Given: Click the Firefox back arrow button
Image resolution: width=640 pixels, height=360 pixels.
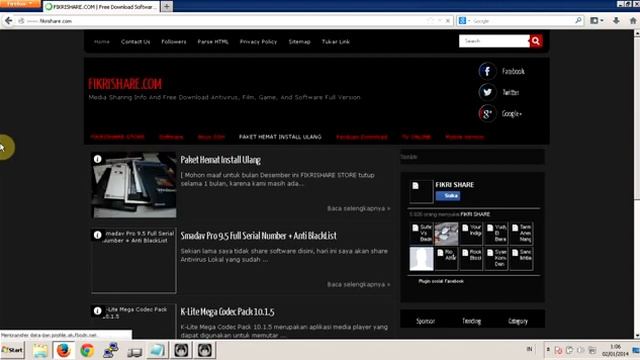Looking at the screenshot, I should coord(8,21).
